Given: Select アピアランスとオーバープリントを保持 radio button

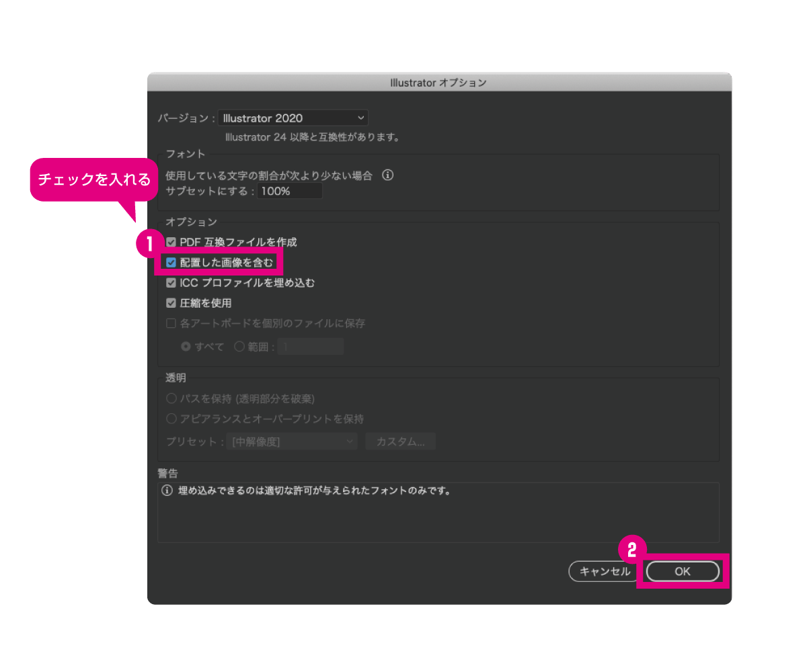Looking at the screenshot, I should [171, 419].
